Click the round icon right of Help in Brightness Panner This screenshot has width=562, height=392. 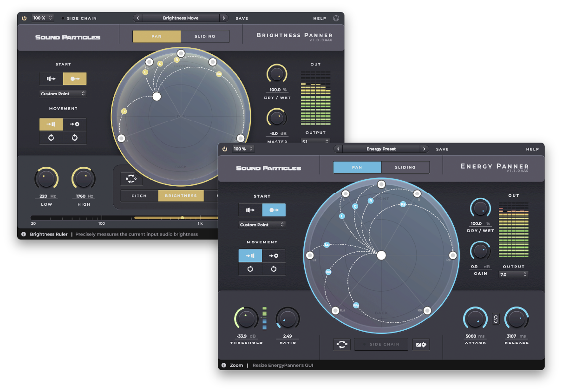pos(336,18)
